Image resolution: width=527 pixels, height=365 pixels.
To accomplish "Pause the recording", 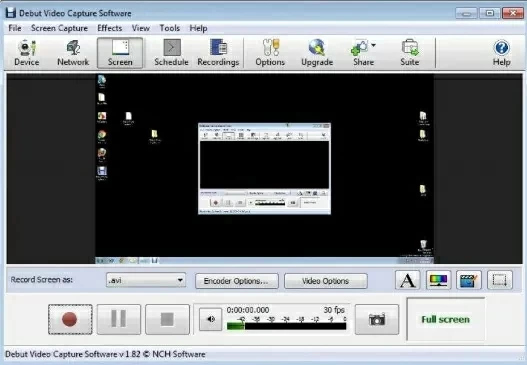I will point(119,319).
